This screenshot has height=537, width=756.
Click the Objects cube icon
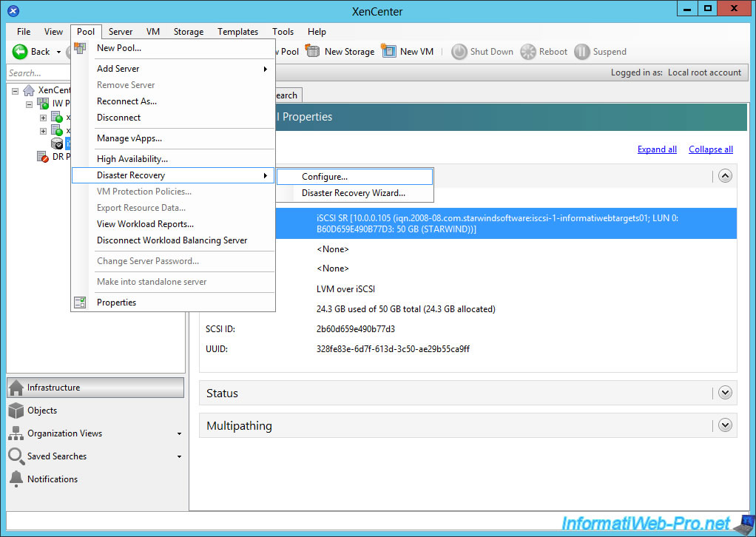click(x=16, y=411)
